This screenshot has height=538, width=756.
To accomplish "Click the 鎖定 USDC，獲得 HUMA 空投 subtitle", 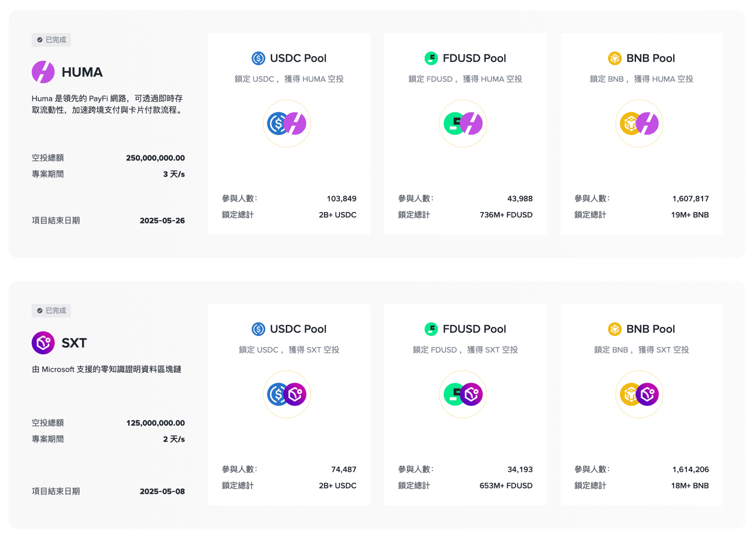I will (x=289, y=79).
